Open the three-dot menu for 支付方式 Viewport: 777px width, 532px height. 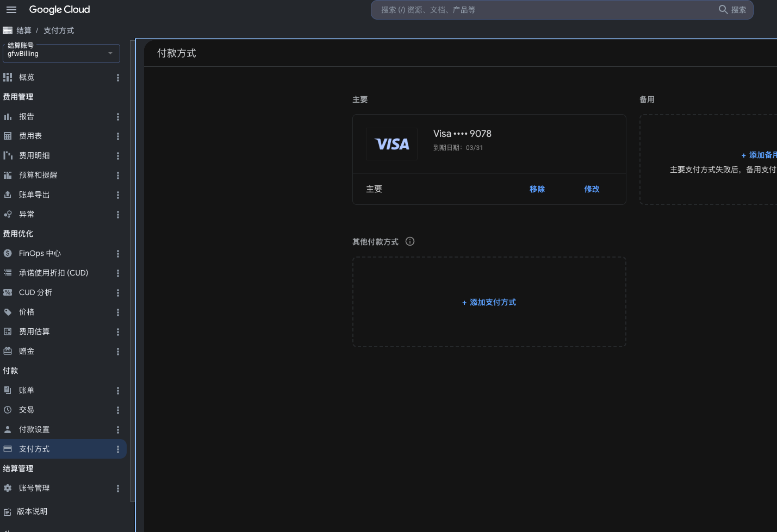[118, 449]
